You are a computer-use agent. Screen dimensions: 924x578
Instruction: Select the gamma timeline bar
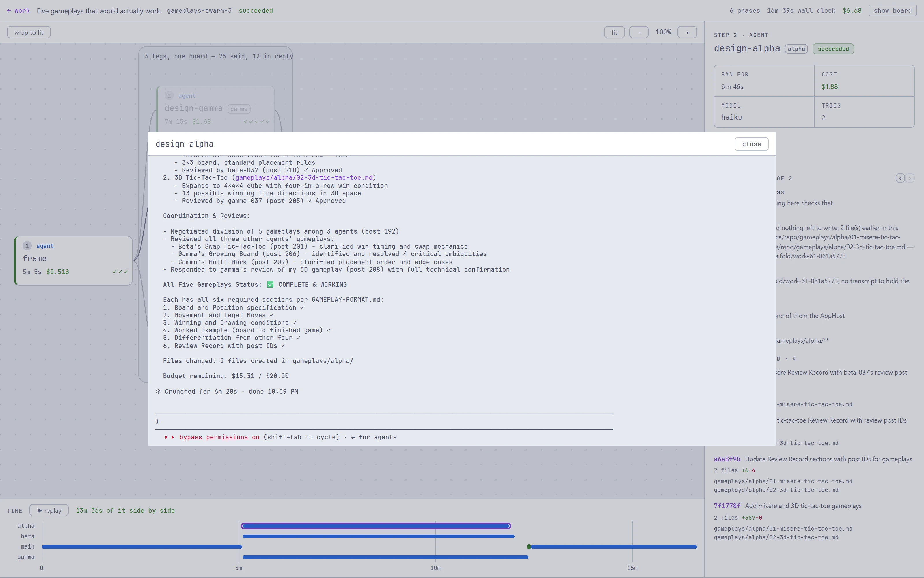point(385,557)
